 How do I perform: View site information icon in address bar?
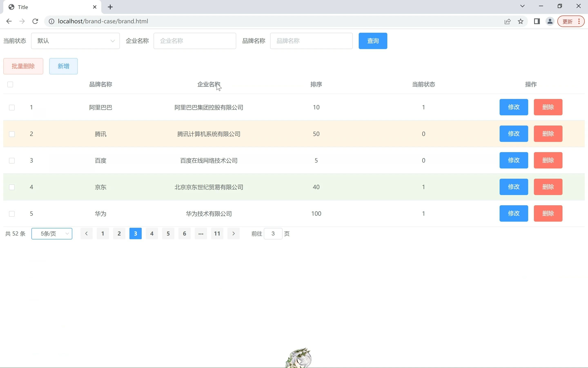(x=51, y=21)
